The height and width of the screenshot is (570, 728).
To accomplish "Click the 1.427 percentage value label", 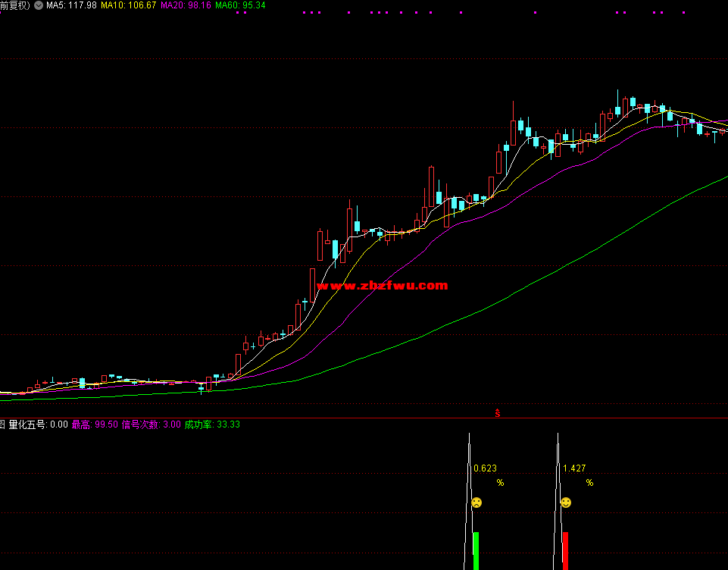I will click(x=574, y=468).
